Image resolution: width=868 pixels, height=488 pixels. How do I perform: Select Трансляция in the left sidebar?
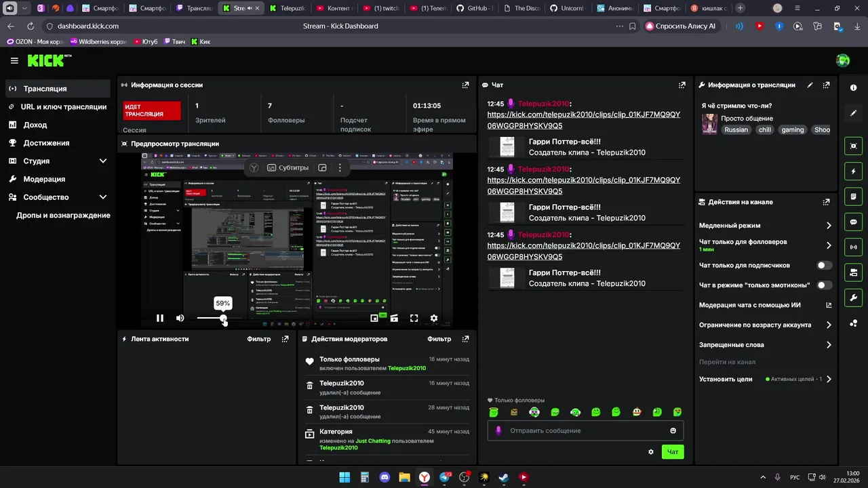(58, 89)
